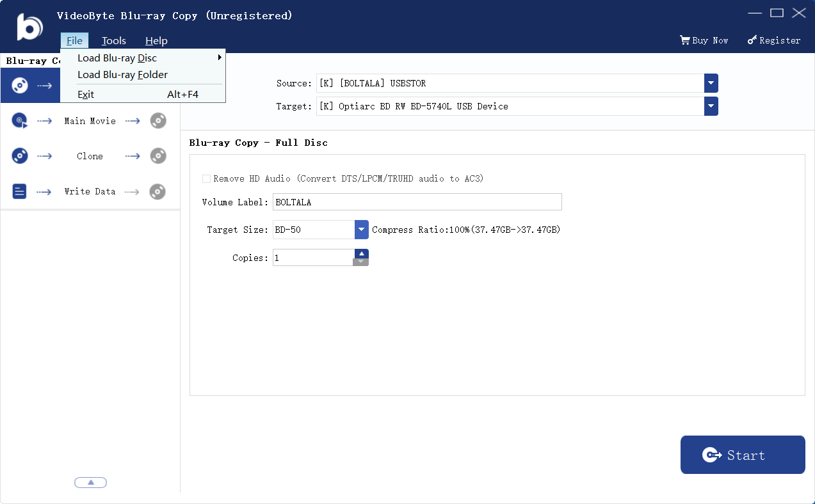Viewport: 815px width, 504px height.
Task: Enable Remove HD Audio conversion
Action: [206, 178]
